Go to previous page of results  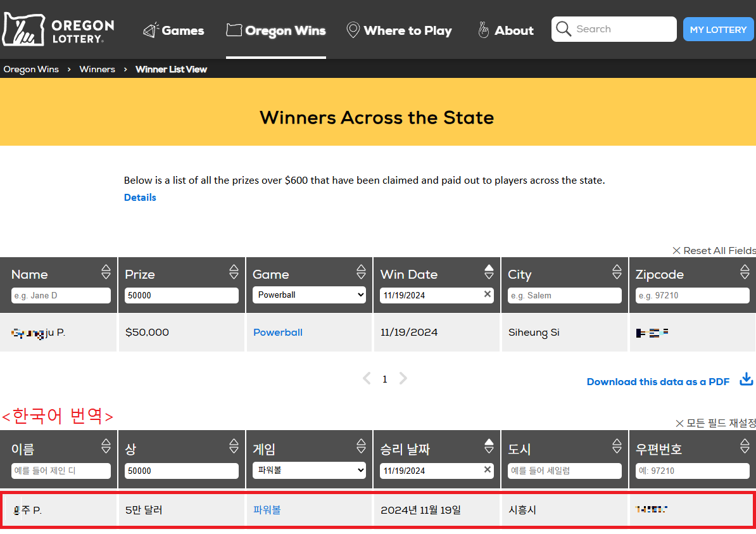tap(366, 379)
